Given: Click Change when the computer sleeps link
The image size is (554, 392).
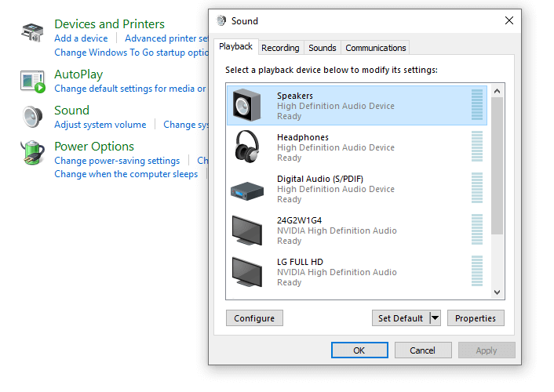Looking at the screenshot, I should click(x=126, y=174).
